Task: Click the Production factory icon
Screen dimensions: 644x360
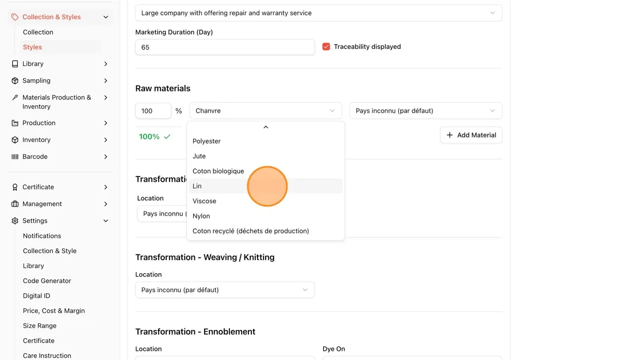Action: click(x=15, y=123)
